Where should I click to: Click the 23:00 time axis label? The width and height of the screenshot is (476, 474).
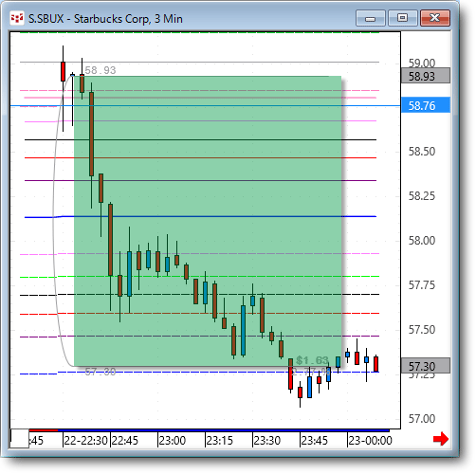pos(173,440)
